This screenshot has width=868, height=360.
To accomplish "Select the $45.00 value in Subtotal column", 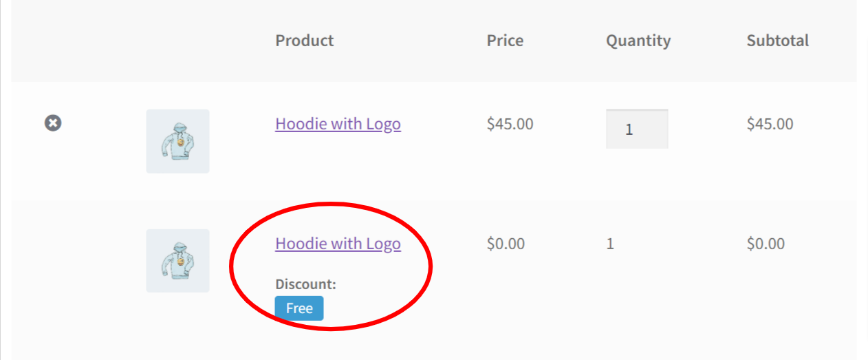I will click(770, 124).
